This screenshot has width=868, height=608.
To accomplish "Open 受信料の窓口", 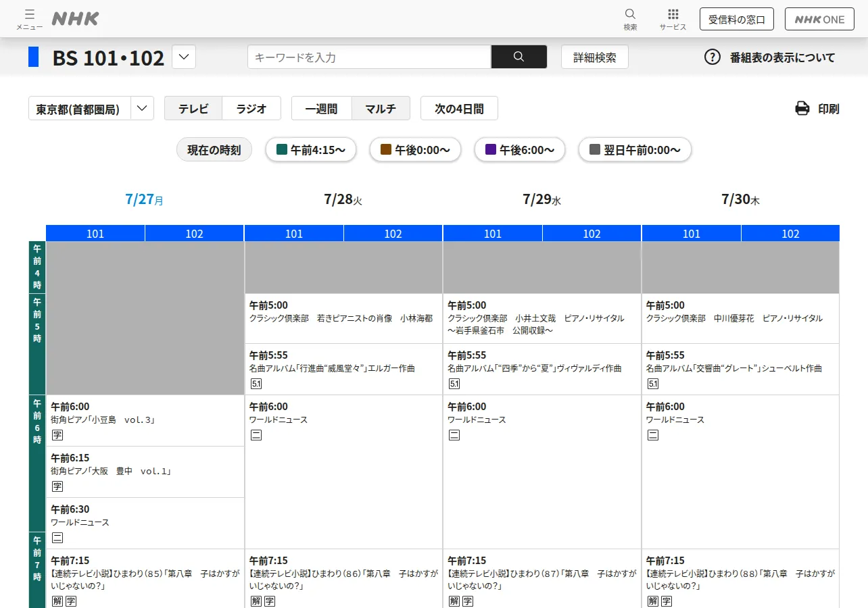I will 737,19.
